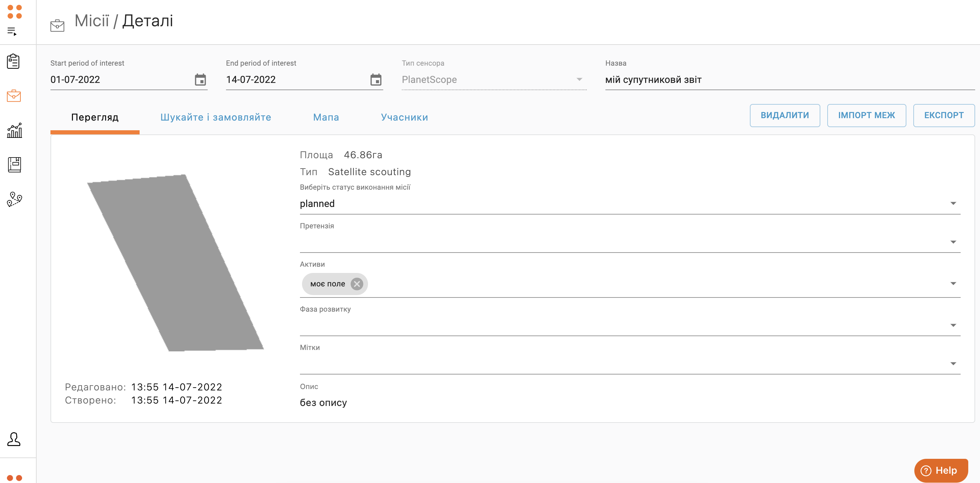The image size is (980, 483).
Task: Click the user profile sidebar icon
Action: 14,439
